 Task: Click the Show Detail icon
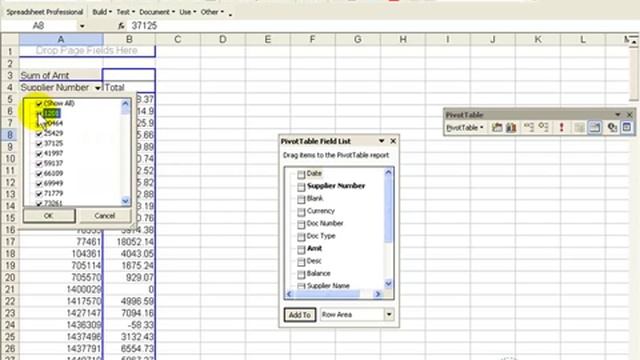tap(543, 128)
